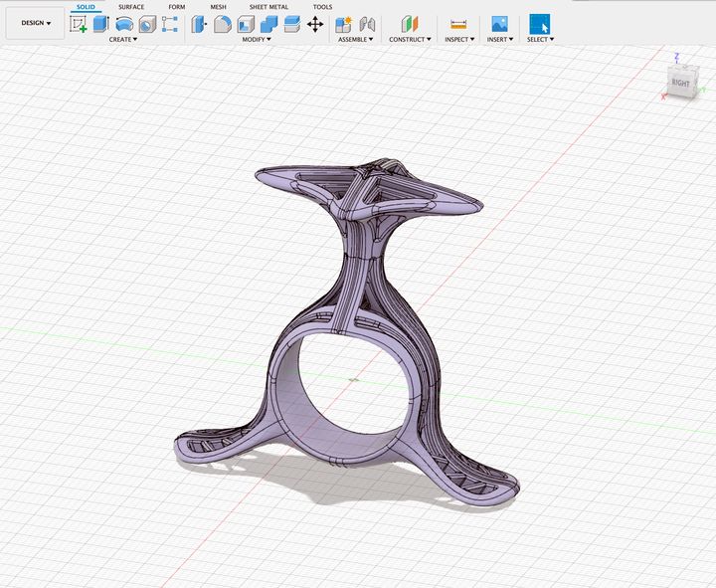Open the DESIGN workspace dropdown
Viewport: 716px width, 588px height.
36,23
